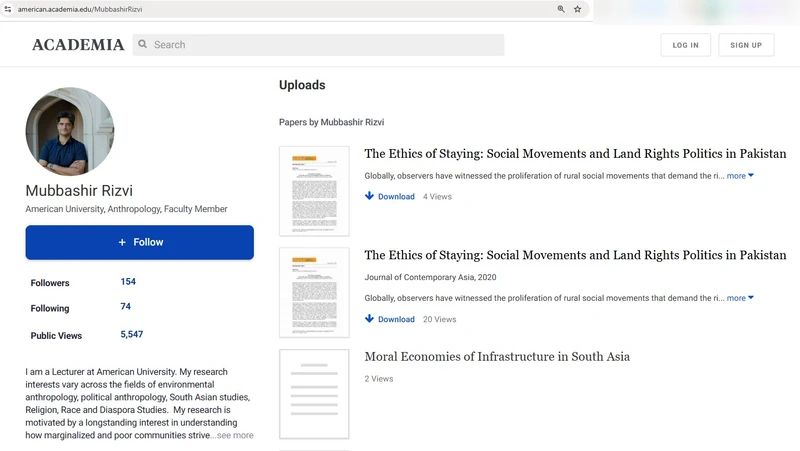Open first Ethics of Staying paper thumbnail

tap(314, 191)
